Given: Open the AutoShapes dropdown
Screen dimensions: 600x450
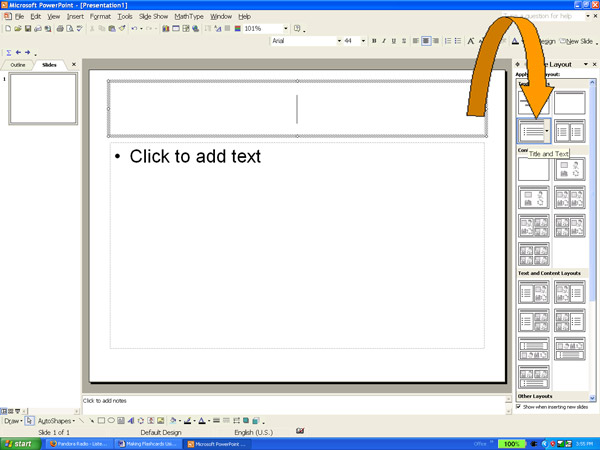Looking at the screenshot, I should [x=56, y=421].
